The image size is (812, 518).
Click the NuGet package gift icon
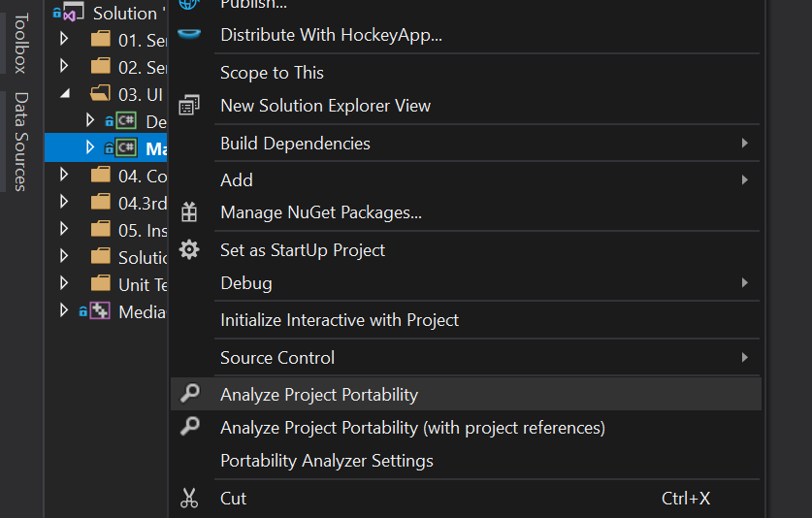[x=189, y=212]
